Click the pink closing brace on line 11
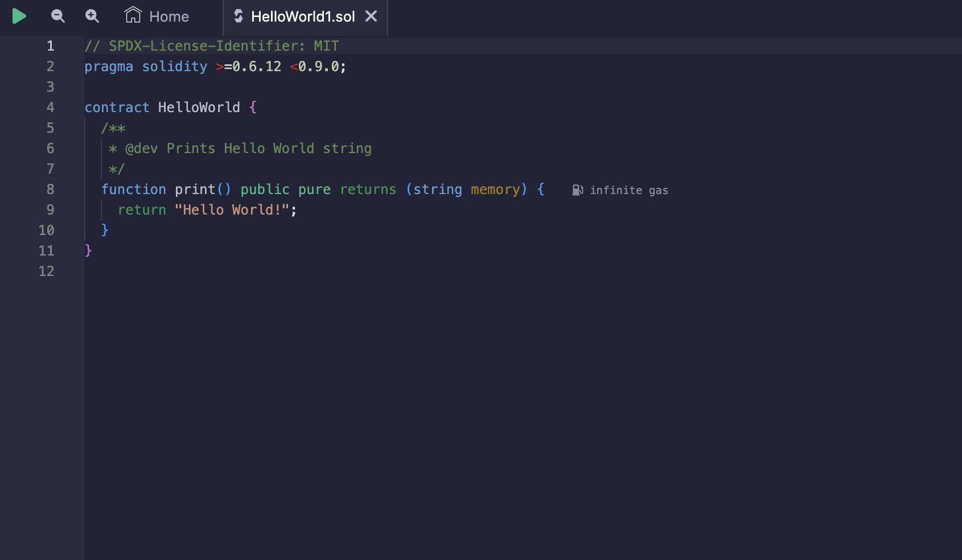Image resolution: width=962 pixels, height=560 pixels. click(88, 250)
